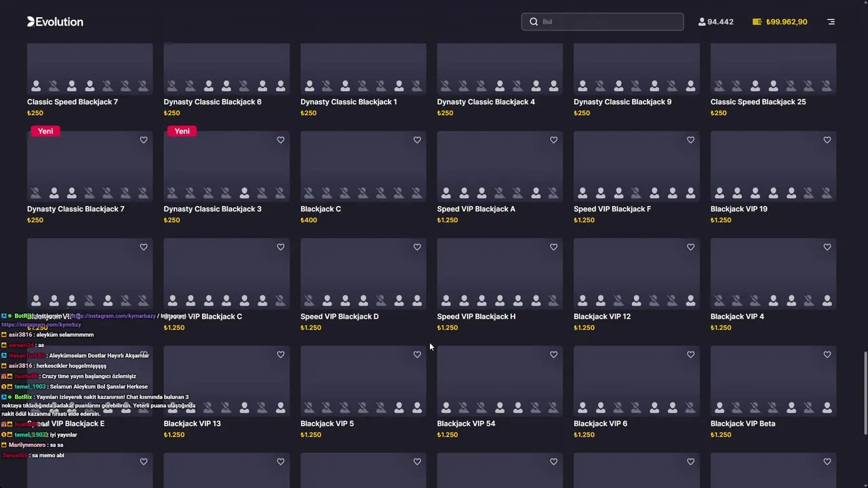
Task: Add Blackjack VIP 5 to favorites
Action: pyautogui.click(x=417, y=354)
